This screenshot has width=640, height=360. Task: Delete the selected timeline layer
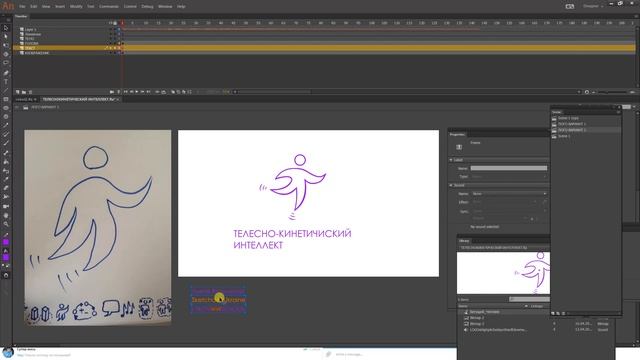(30, 92)
